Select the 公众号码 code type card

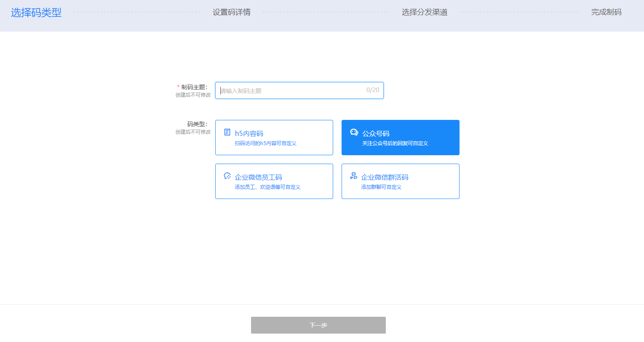(401, 138)
